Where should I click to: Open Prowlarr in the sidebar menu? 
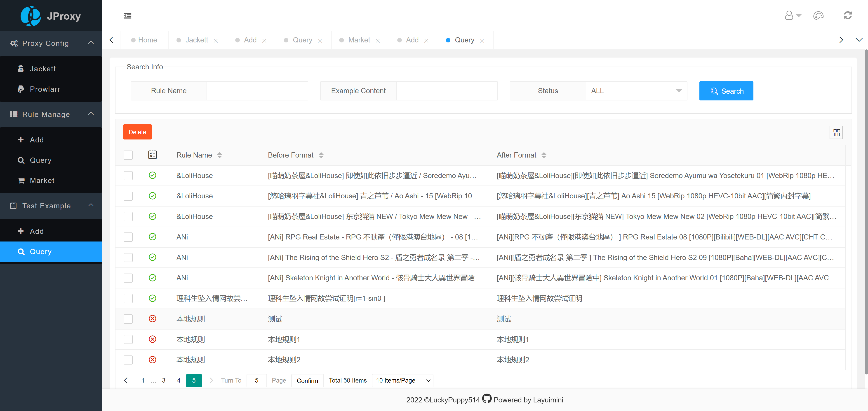[x=45, y=89]
